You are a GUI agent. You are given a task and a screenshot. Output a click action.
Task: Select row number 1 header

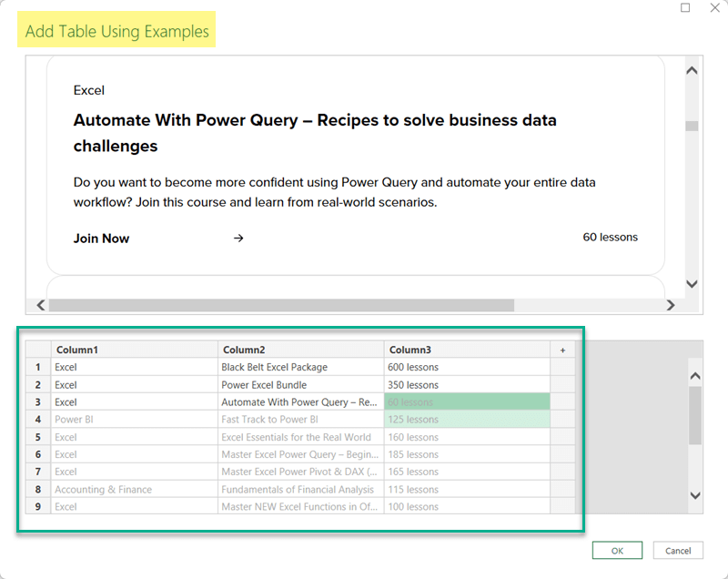pyautogui.click(x=38, y=367)
